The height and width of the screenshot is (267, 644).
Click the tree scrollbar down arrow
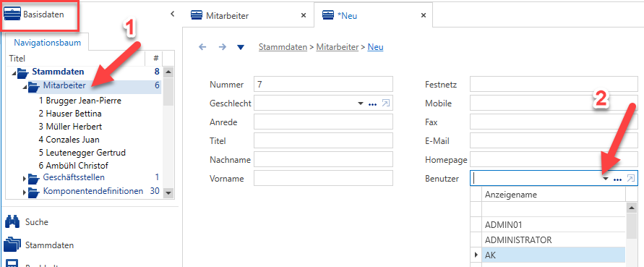(168, 192)
